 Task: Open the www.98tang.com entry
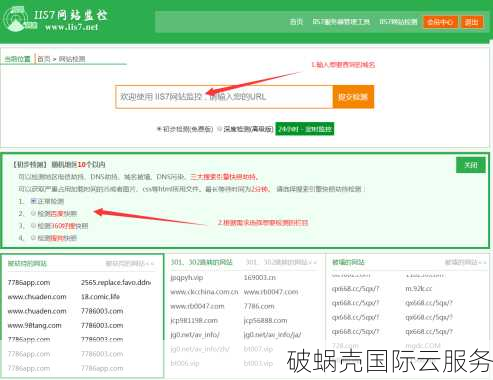[34, 325]
